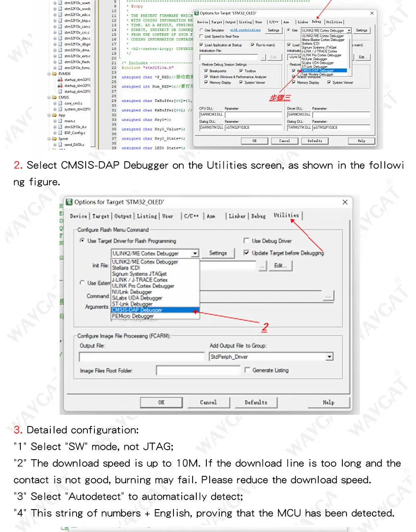416x532 pixels.
Task: Open Add Output File to Group dropdown
Action: (329, 357)
